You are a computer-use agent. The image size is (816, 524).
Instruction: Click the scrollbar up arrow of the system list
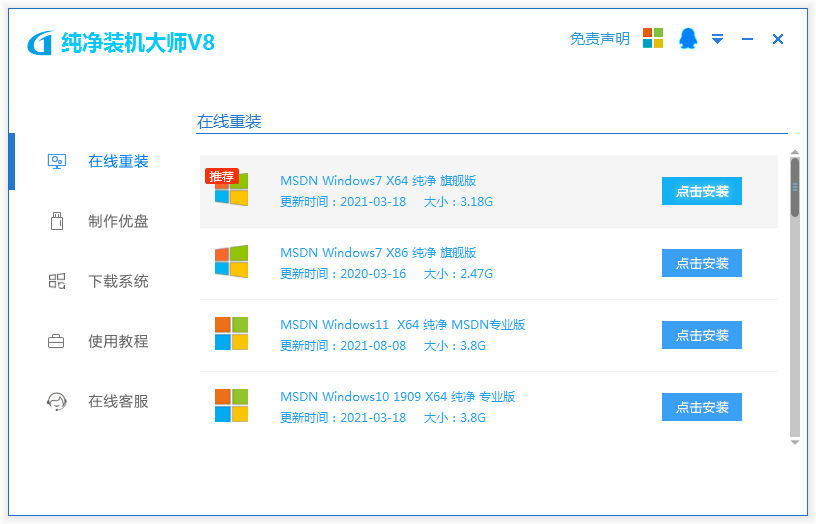[x=795, y=152]
